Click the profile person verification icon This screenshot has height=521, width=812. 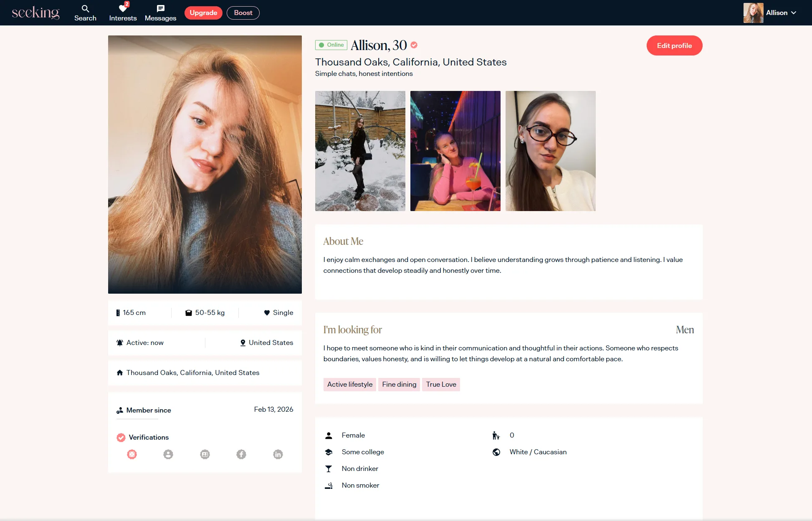(168, 454)
